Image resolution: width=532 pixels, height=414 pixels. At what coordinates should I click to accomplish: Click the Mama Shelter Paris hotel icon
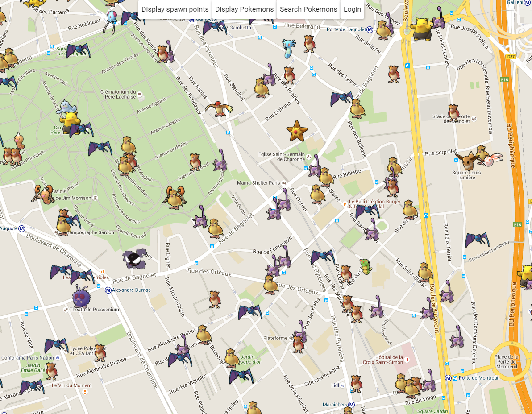[x=284, y=183]
